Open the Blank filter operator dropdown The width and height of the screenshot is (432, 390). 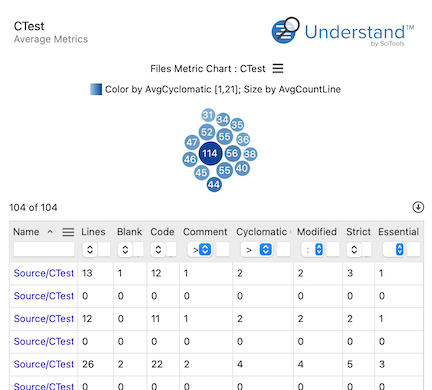pos(125,250)
